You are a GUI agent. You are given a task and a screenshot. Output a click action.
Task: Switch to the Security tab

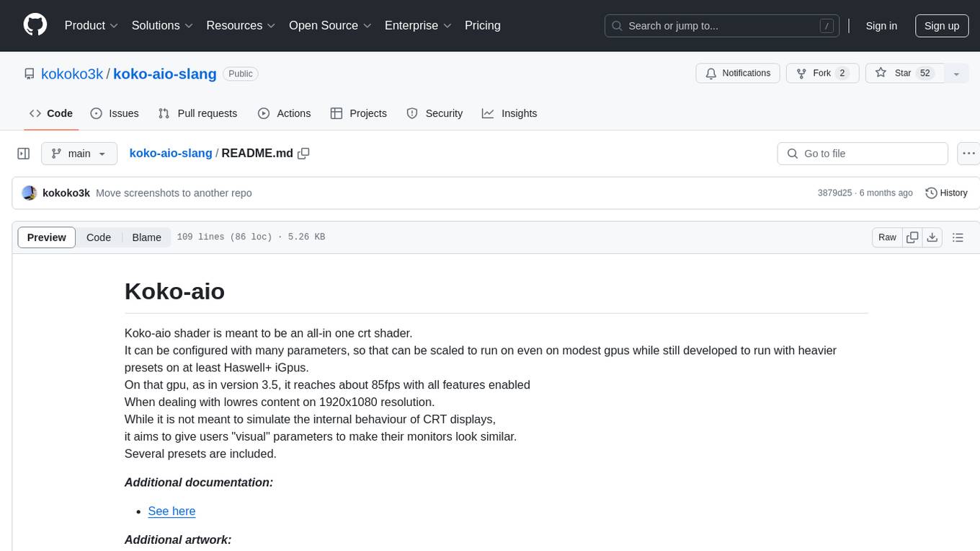(435, 113)
